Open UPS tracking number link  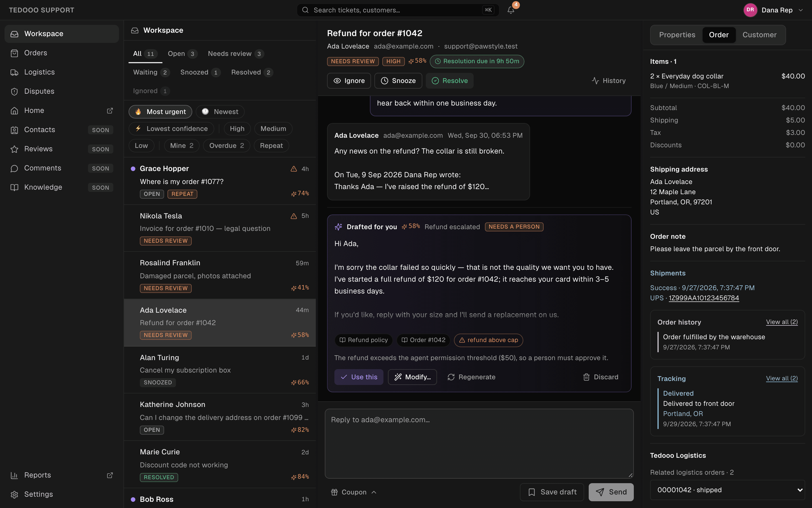[x=704, y=298]
